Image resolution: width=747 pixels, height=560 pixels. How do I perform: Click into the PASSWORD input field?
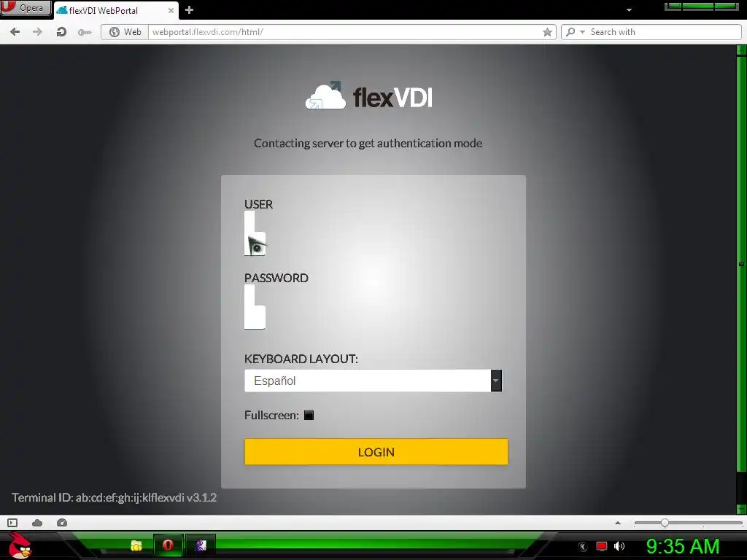click(x=255, y=307)
